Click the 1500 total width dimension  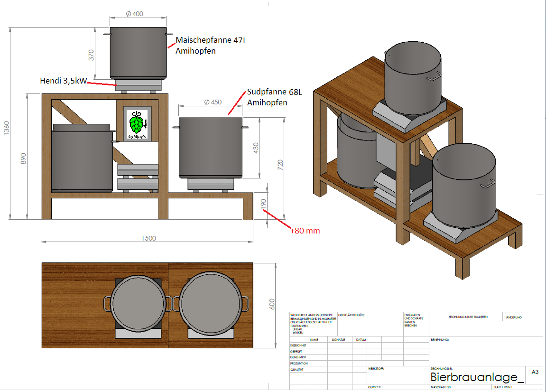(x=148, y=238)
